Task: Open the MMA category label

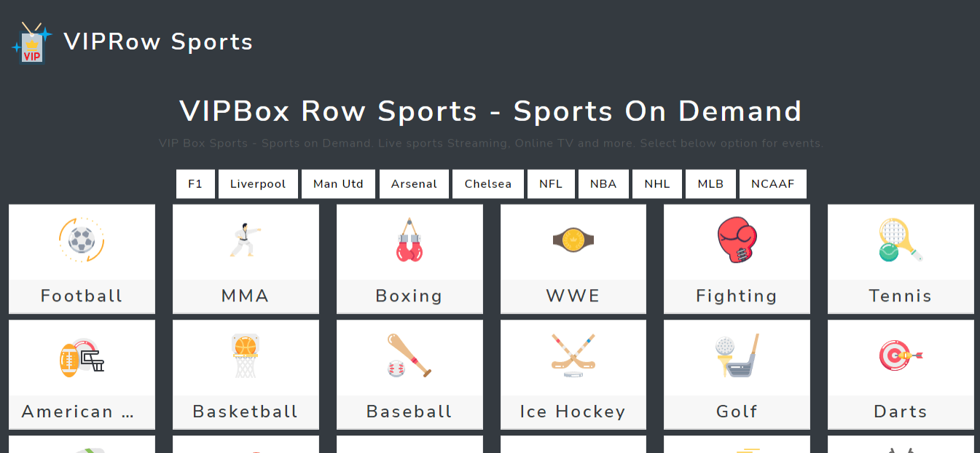Action: click(246, 296)
